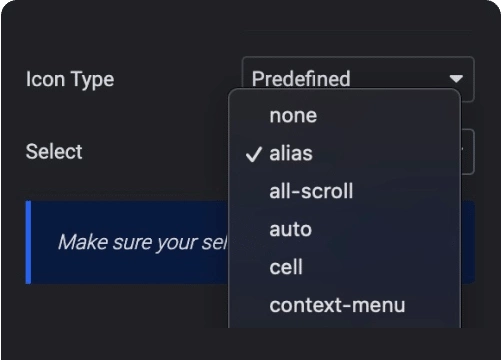The height and width of the screenshot is (360, 501).
Task: Select context-menu from the dropdown
Action: 345,305
